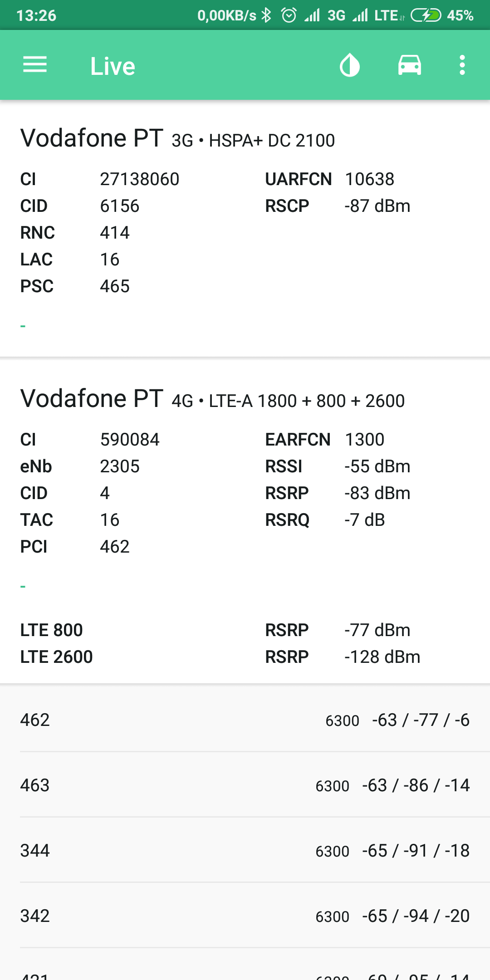Open neighbor cell row 462
Image resolution: width=490 pixels, height=980 pixels.
tap(245, 720)
